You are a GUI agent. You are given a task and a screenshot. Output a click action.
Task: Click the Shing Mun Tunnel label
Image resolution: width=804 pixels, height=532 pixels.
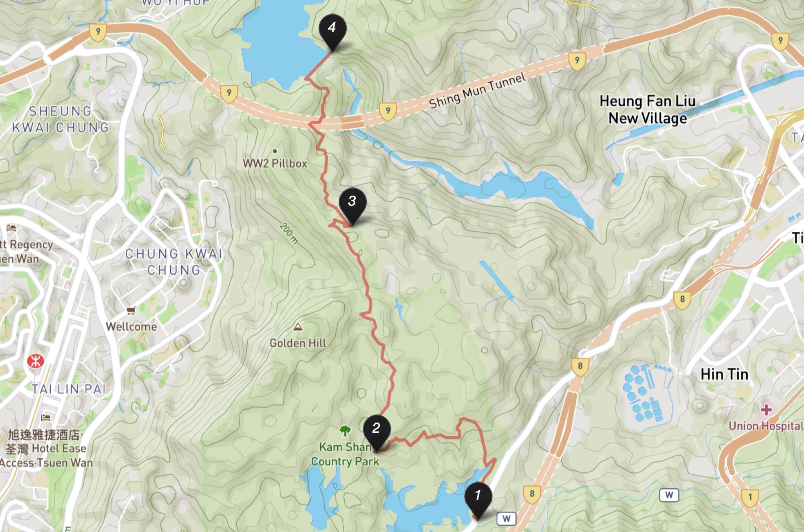coord(477,91)
